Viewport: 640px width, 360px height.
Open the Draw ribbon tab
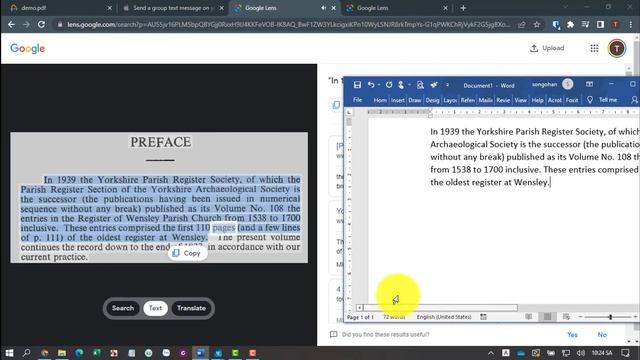tap(415, 100)
